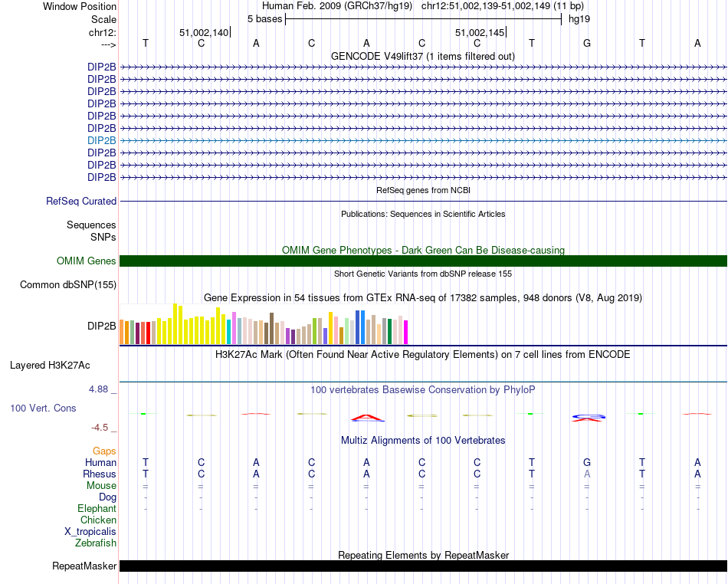Image resolution: width=728 pixels, height=584 pixels.
Task: Open the OMIM Gene Phenotypes track title
Action: [423, 250]
